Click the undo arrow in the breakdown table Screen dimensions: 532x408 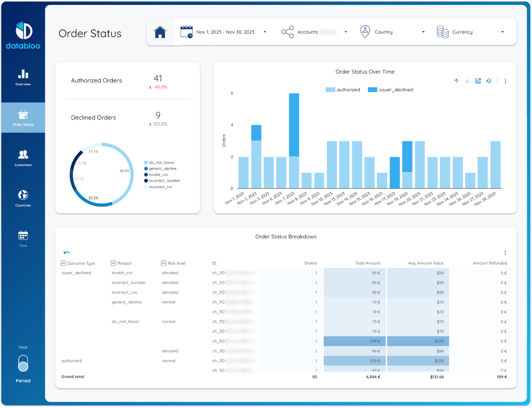(x=66, y=253)
